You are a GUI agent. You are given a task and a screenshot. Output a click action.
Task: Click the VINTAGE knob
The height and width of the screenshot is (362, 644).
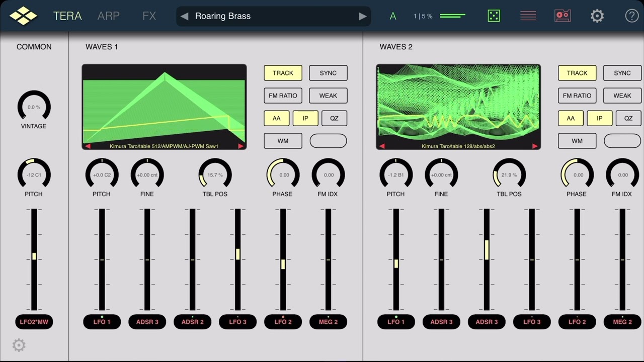[34, 107]
